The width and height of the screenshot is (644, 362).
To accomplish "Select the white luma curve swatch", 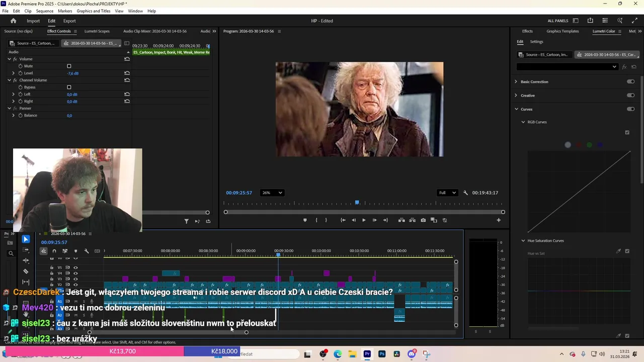I will (568, 145).
